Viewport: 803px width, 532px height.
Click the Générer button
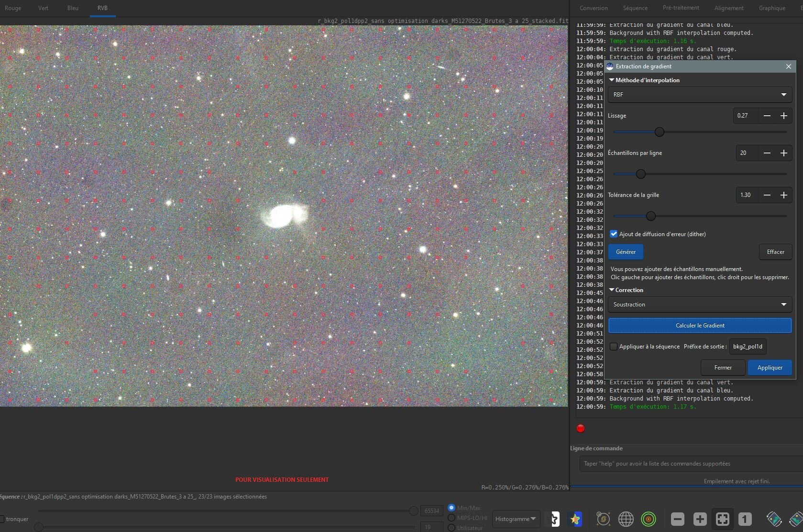626,252
